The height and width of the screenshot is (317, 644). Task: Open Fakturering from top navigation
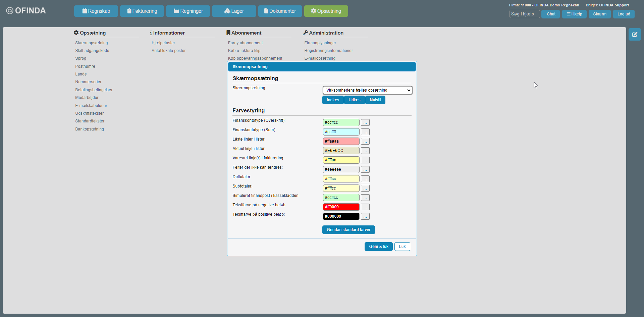142,11
